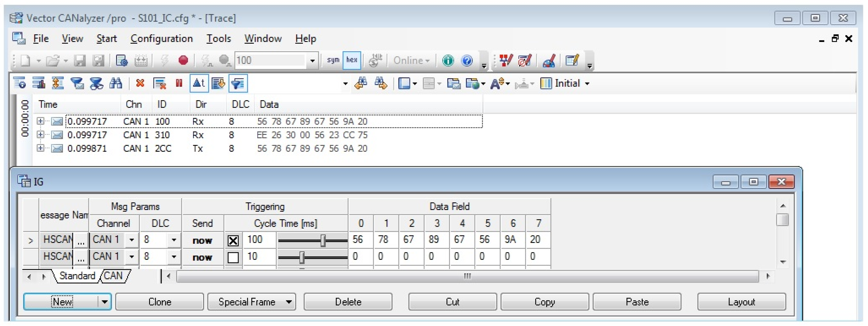Image resolution: width=868 pixels, height=326 pixels.
Task: Click the Copy button
Action: click(x=544, y=301)
